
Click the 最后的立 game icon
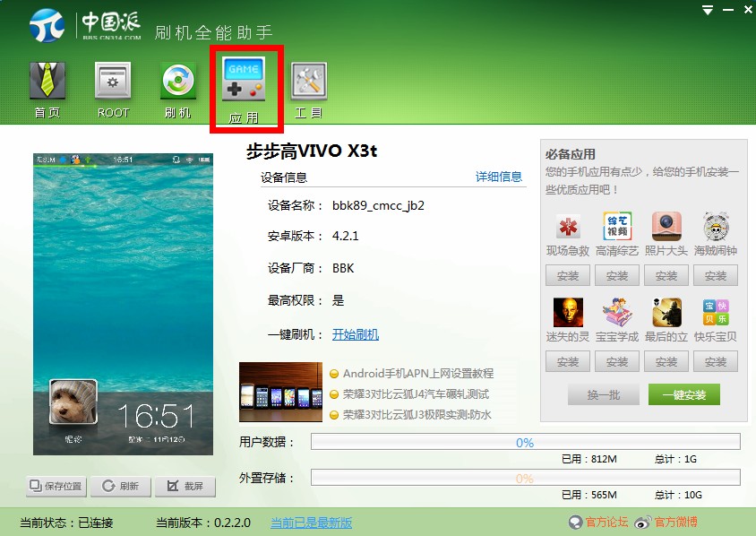[666, 312]
